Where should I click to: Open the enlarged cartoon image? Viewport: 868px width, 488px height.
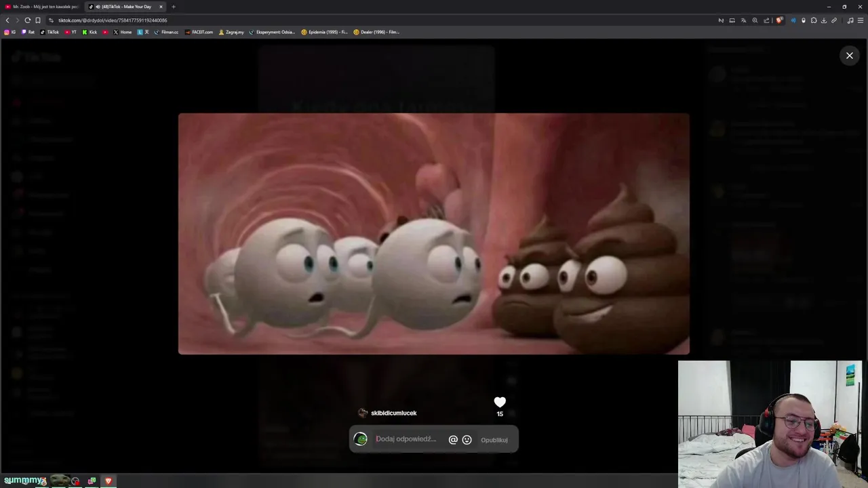[434, 234]
